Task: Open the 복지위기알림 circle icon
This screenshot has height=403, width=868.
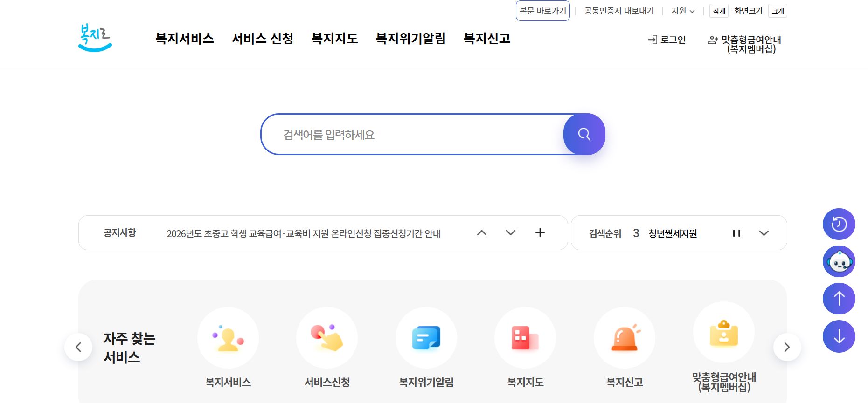Action: [x=426, y=338]
